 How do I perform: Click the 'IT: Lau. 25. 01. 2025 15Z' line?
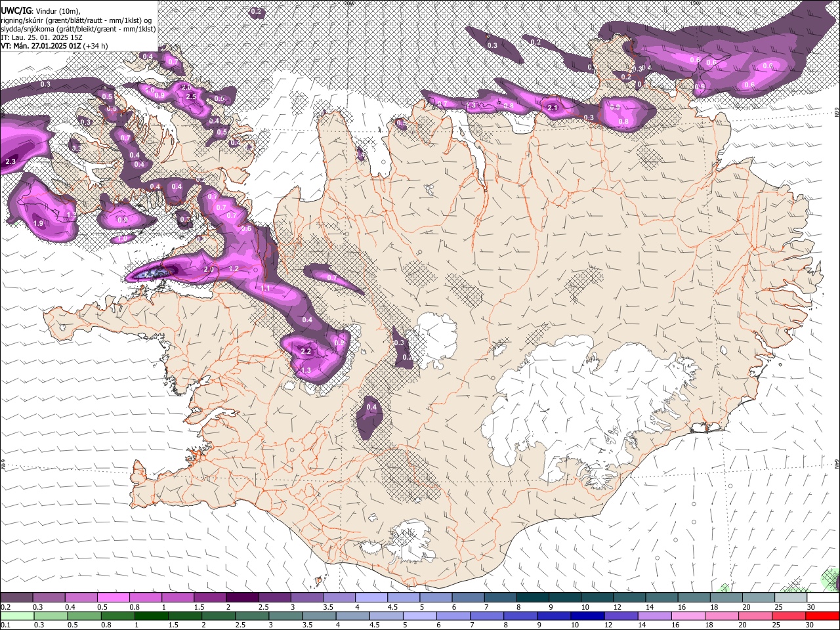click(x=41, y=37)
